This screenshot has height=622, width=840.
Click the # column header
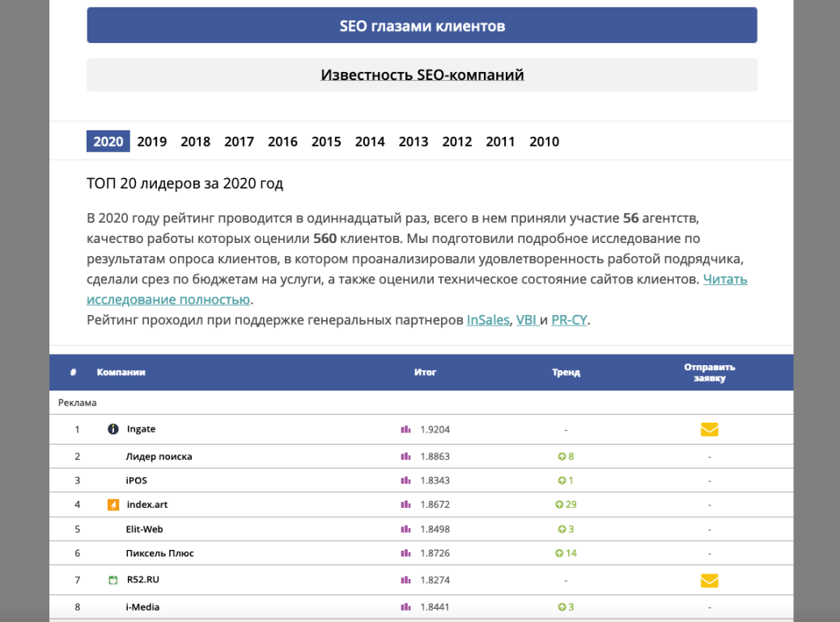point(73,372)
